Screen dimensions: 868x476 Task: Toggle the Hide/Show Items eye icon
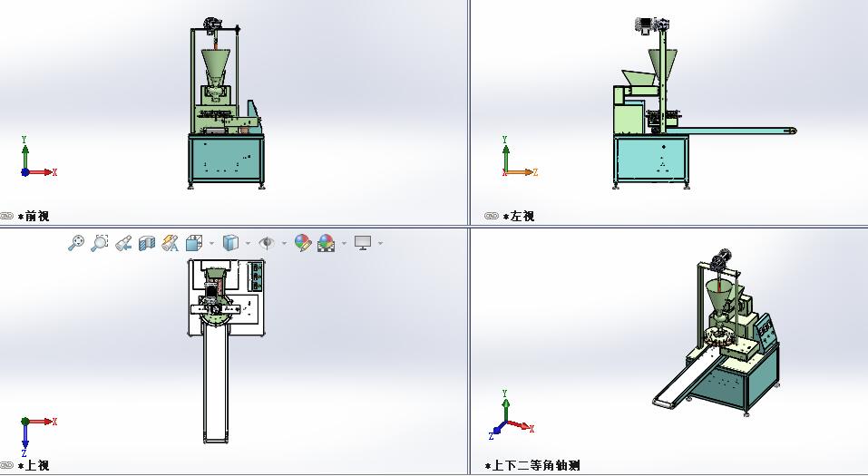point(267,242)
